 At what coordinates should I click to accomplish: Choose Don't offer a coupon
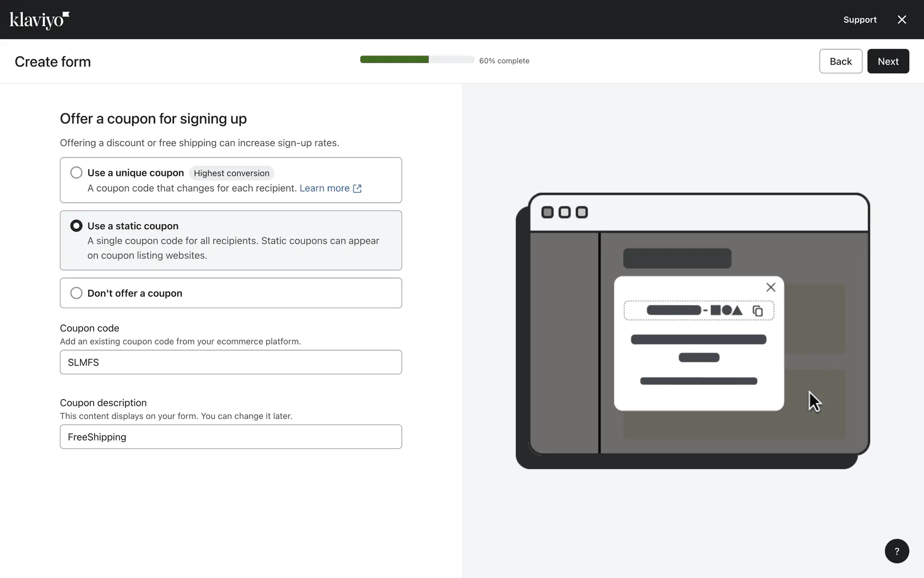pyautogui.click(x=77, y=293)
